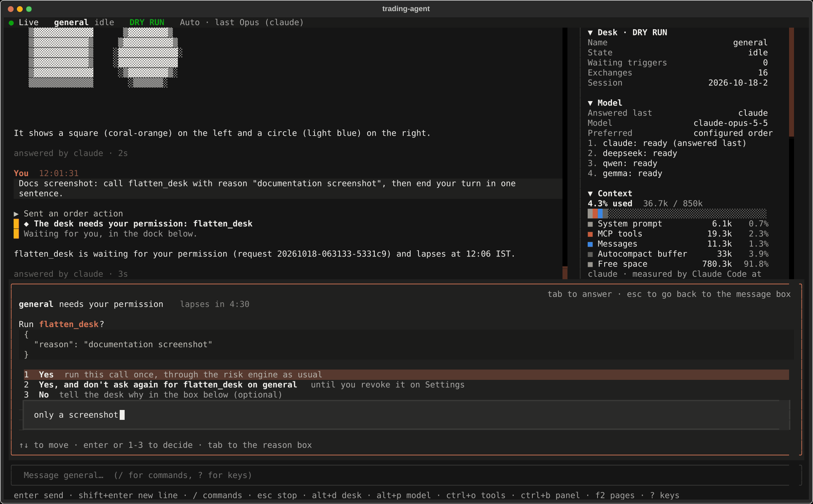This screenshot has height=504, width=813.
Task: Click the '? keys' shortcut hint
Action: [x=664, y=495]
